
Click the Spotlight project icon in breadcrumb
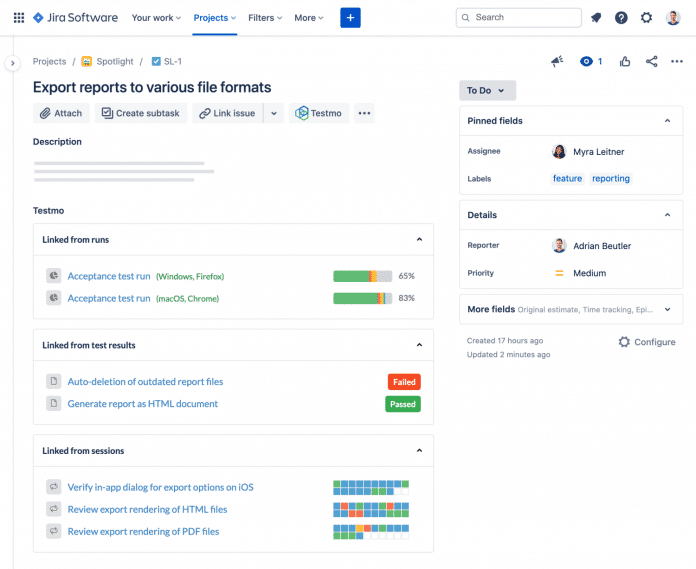click(87, 61)
